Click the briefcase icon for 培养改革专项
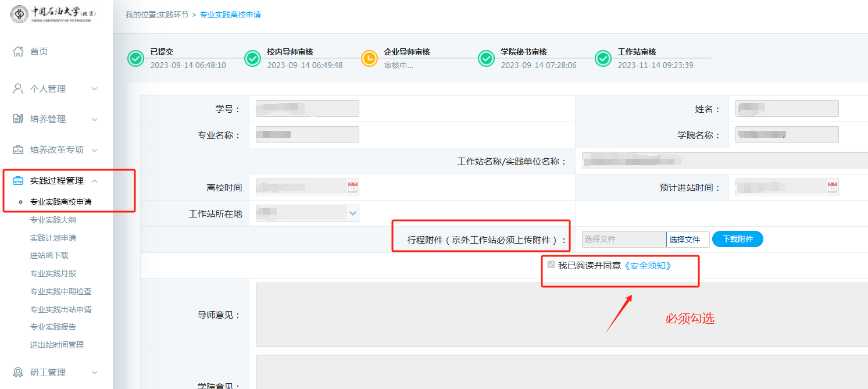The image size is (868, 389). tap(18, 150)
